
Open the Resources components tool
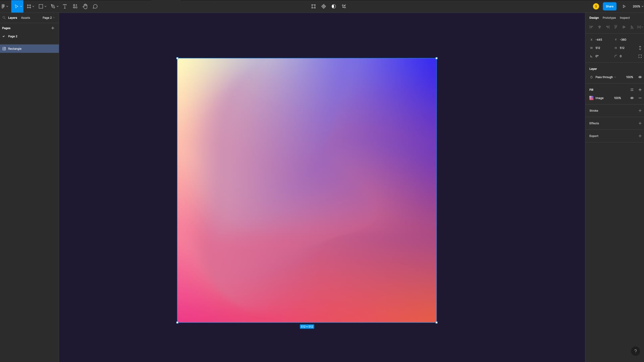[75, 6]
